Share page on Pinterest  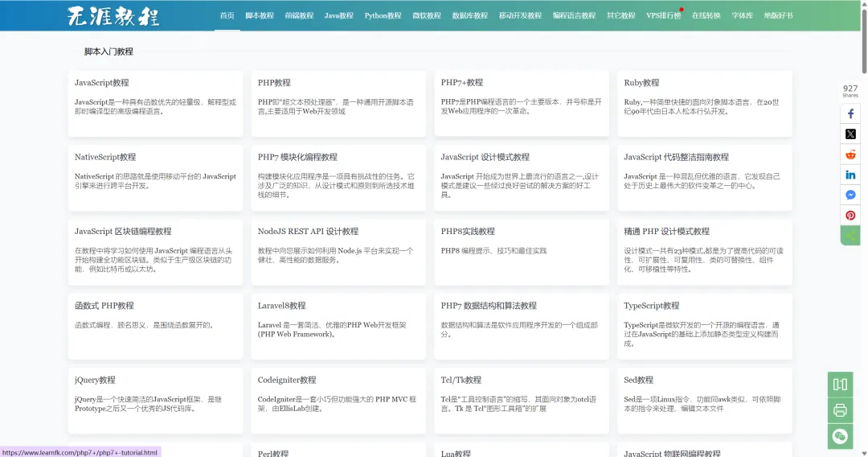850,216
